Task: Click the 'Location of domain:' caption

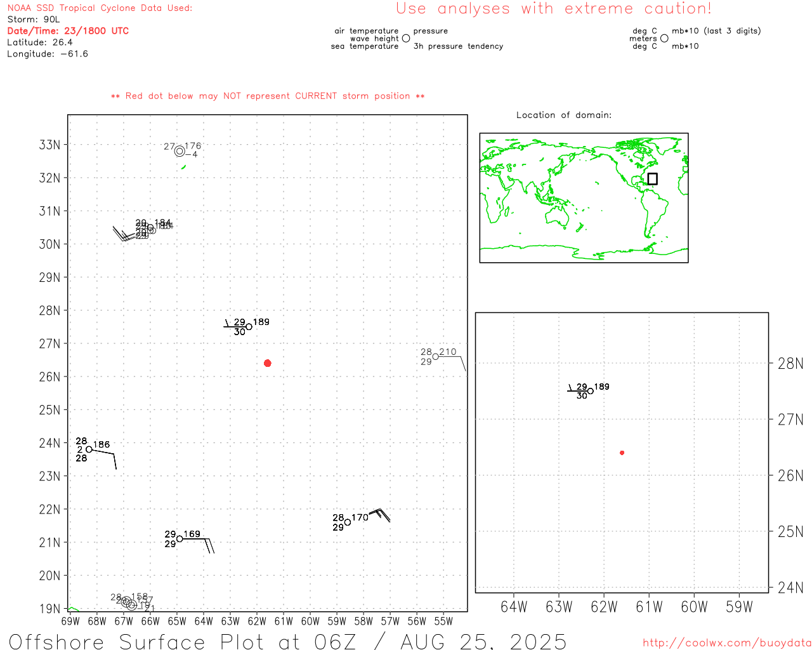Action: [x=564, y=115]
